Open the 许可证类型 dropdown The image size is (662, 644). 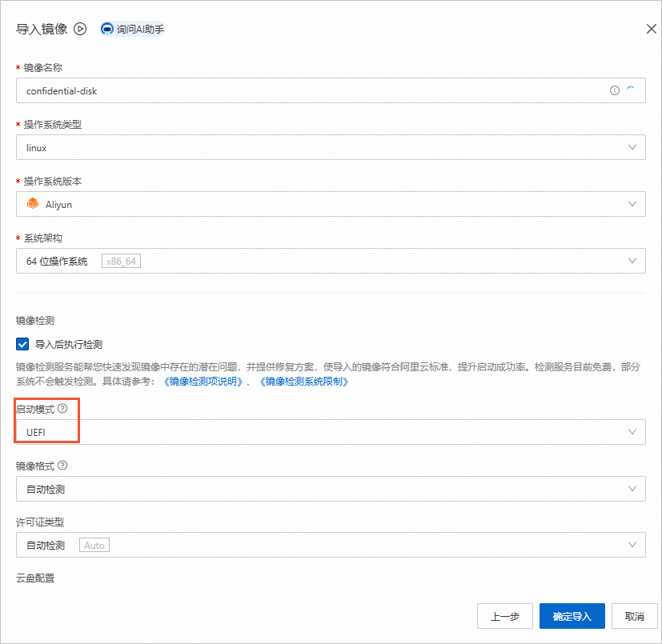(331, 545)
